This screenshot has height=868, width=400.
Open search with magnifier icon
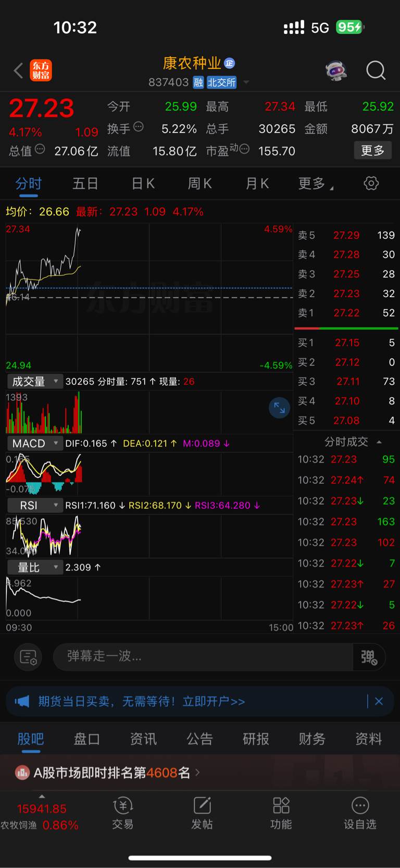point(376,70)
